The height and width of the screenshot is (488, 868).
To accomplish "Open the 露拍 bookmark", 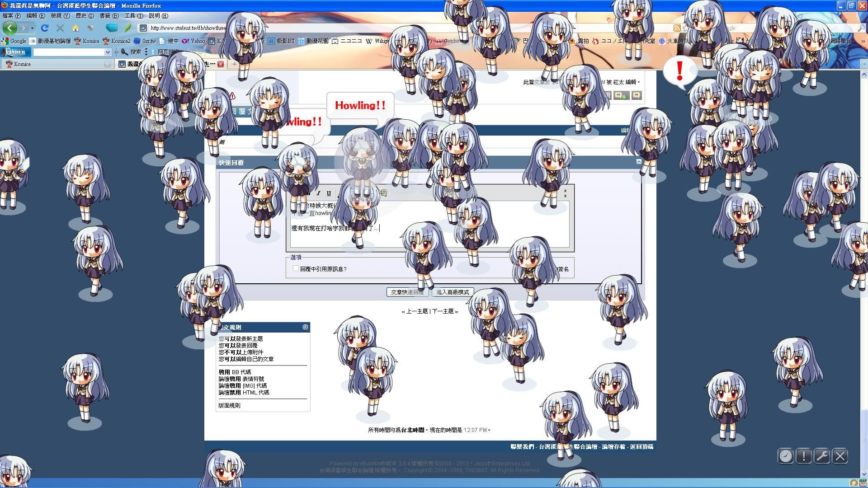I will pos(579,41).
